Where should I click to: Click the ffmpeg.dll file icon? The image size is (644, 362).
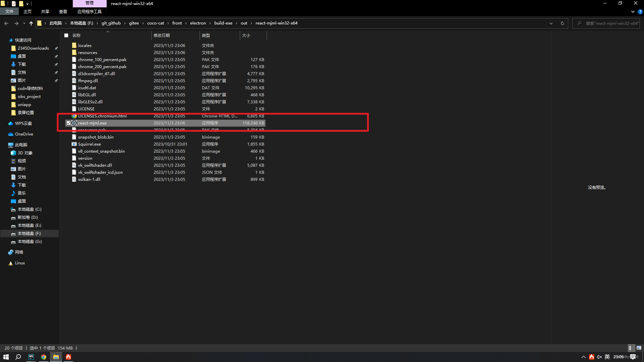tap(74, 81)
